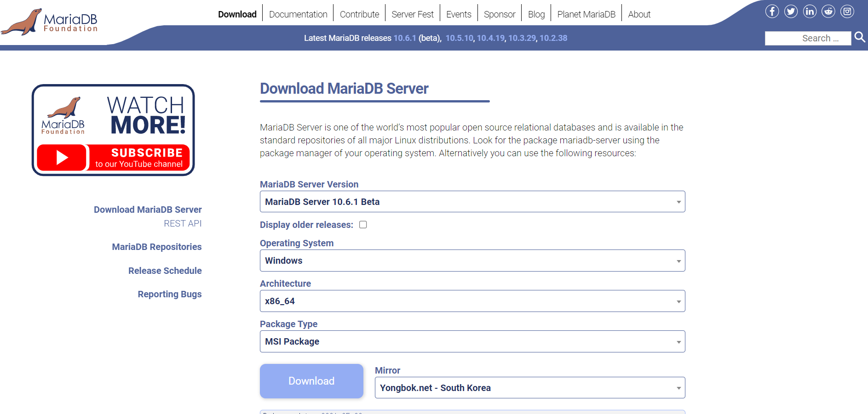Open the 10.4.19 release link
868x414 pixels.
491,38
